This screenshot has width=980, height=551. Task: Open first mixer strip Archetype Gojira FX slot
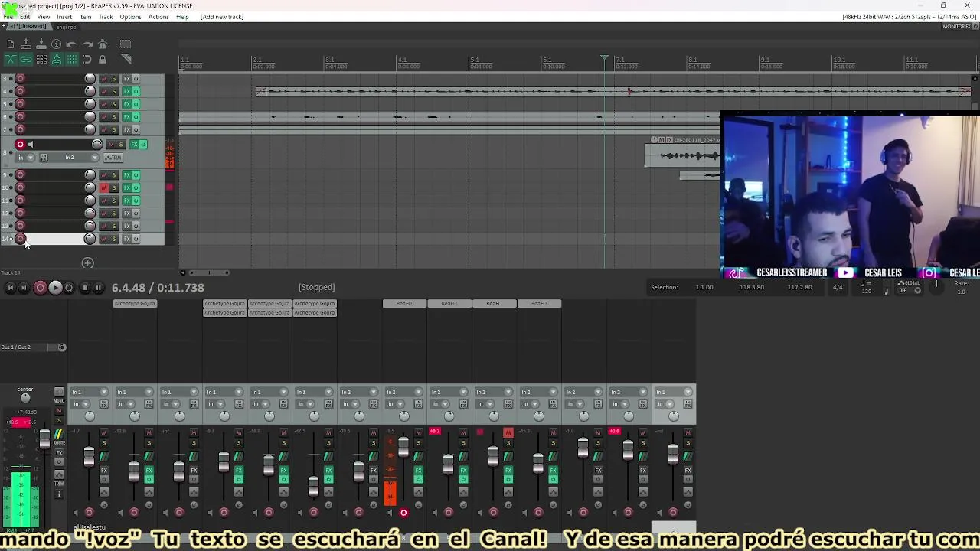point(135,304)
